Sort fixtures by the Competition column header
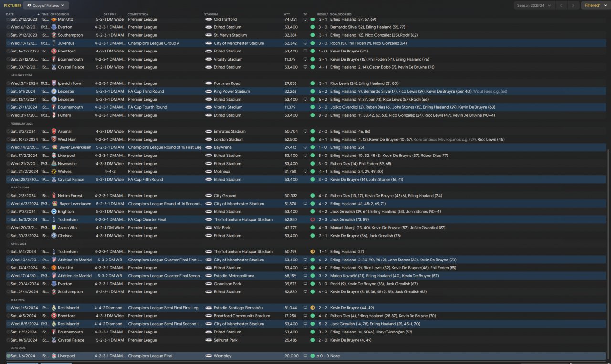Image resolution: width=611 pixels, height=364 pixels. (x=138, y=14)
